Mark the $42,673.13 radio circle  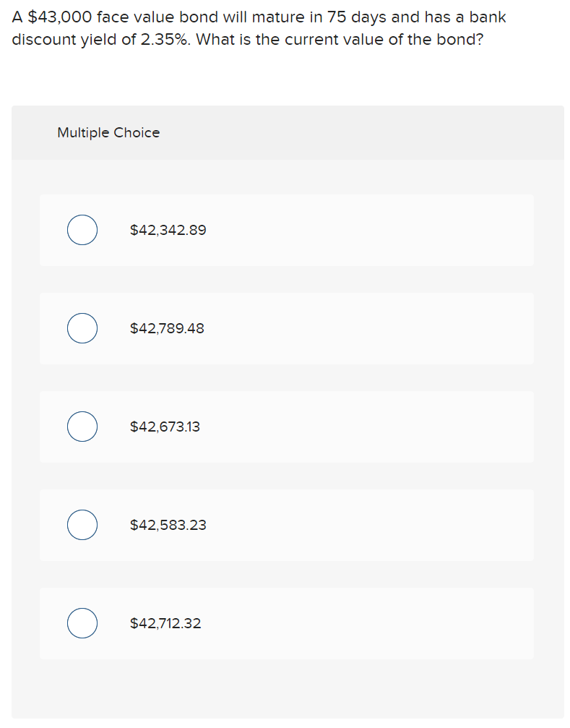click(x=82, y=427)
